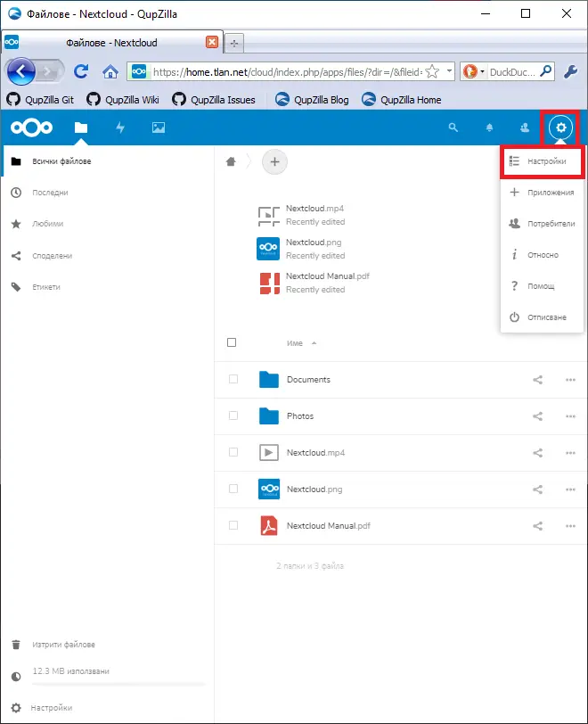Open the contacts menu icon

[525, 128]
